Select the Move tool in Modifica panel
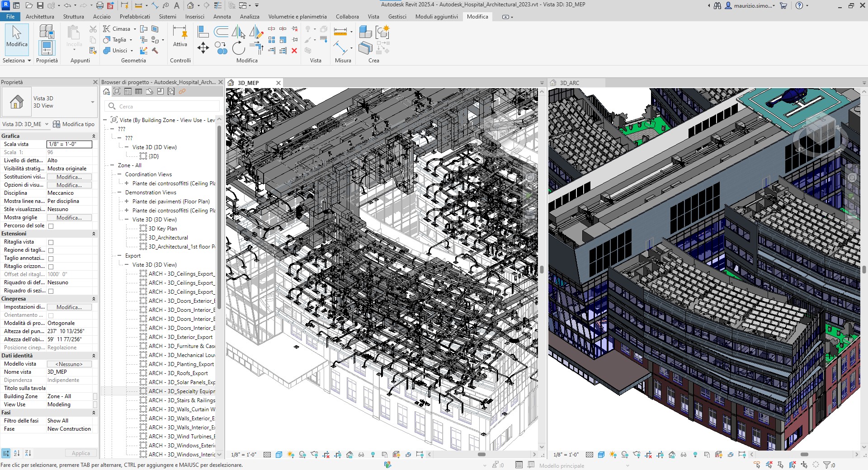The image size is (868, 470). coord(203,48)
